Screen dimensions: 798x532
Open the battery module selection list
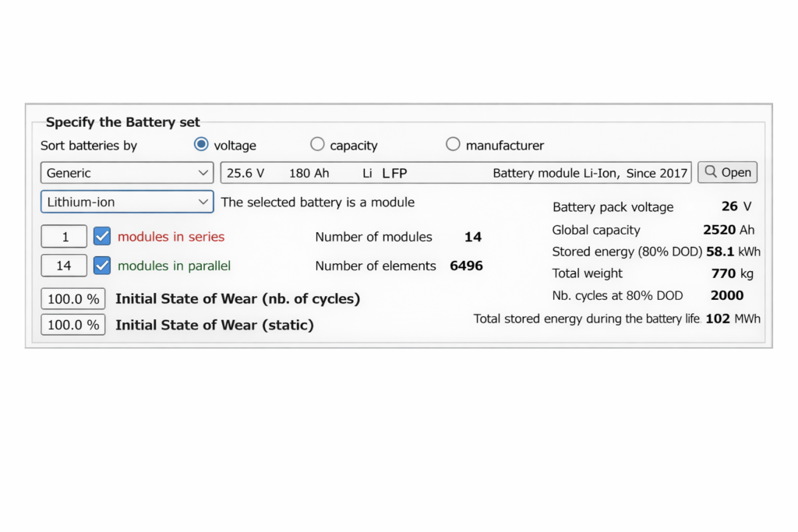point(456,172)
